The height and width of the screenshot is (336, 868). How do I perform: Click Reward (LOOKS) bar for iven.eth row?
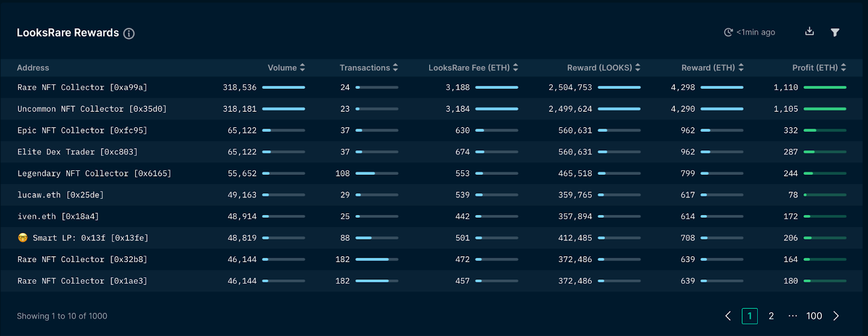620,217
